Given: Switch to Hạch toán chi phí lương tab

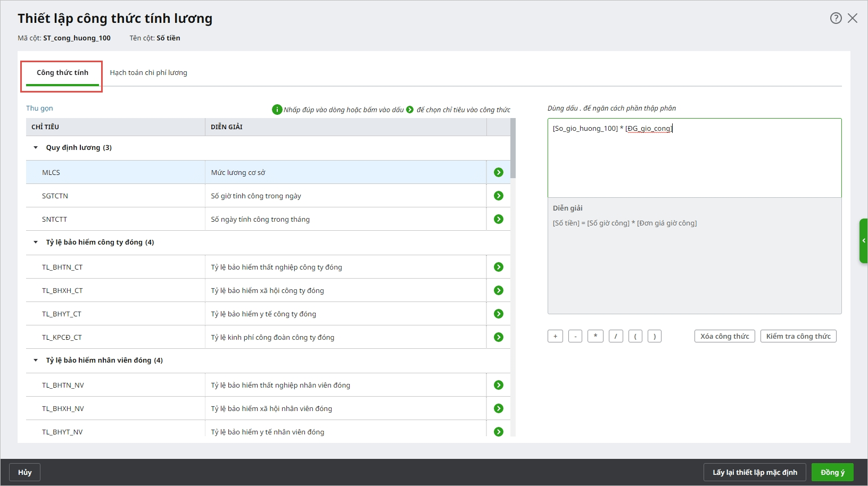Looking at the screenshot, I should (x=148, y=73).
